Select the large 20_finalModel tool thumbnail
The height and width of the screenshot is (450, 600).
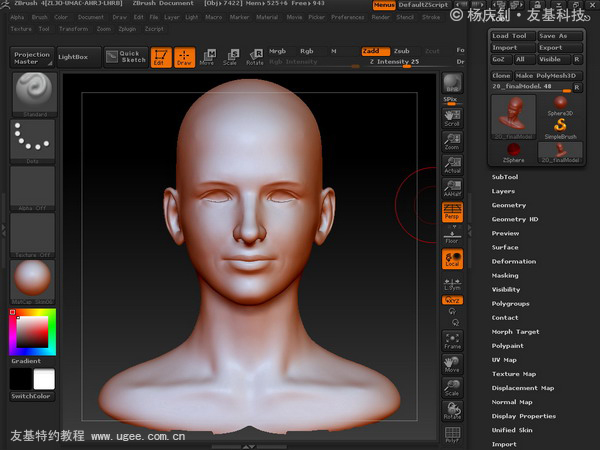point(514,117)
